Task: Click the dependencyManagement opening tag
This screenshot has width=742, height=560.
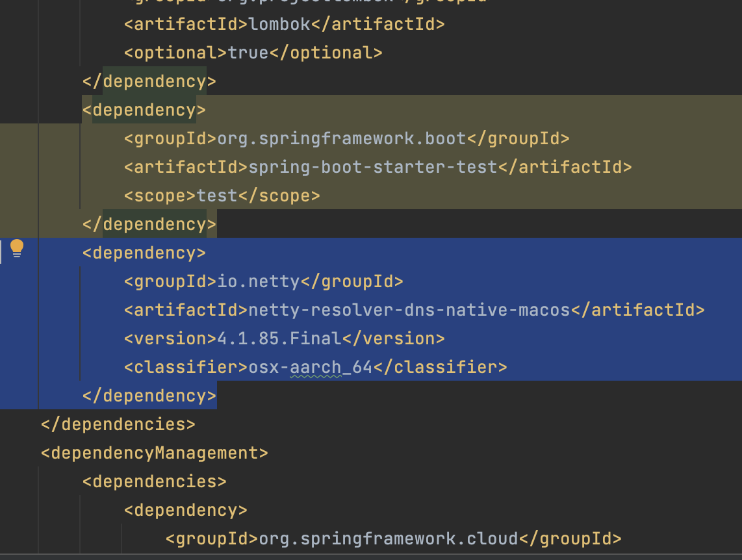Action: click(154, 453)
